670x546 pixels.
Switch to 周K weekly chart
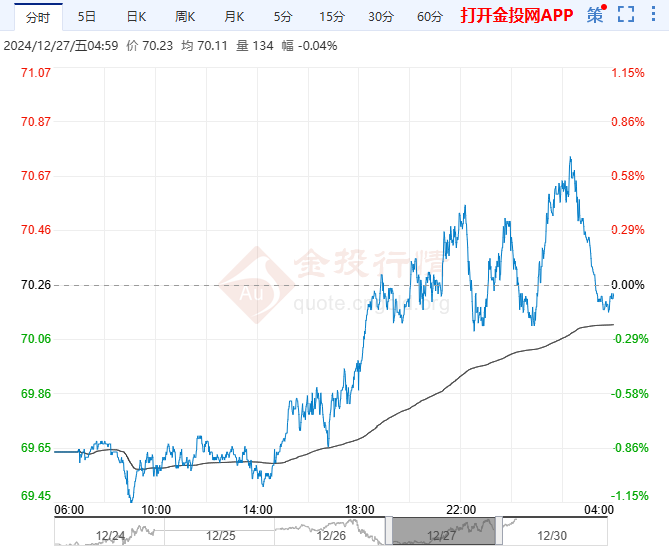(185, 16)
